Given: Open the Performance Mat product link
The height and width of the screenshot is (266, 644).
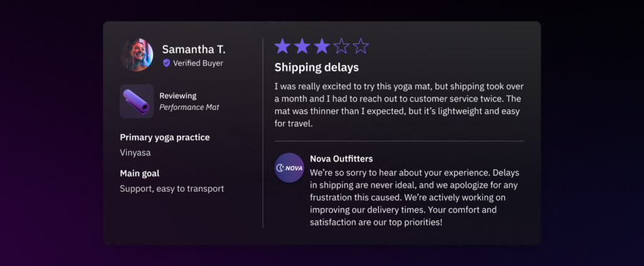Looking at the screenshot, I should (189, 107).
